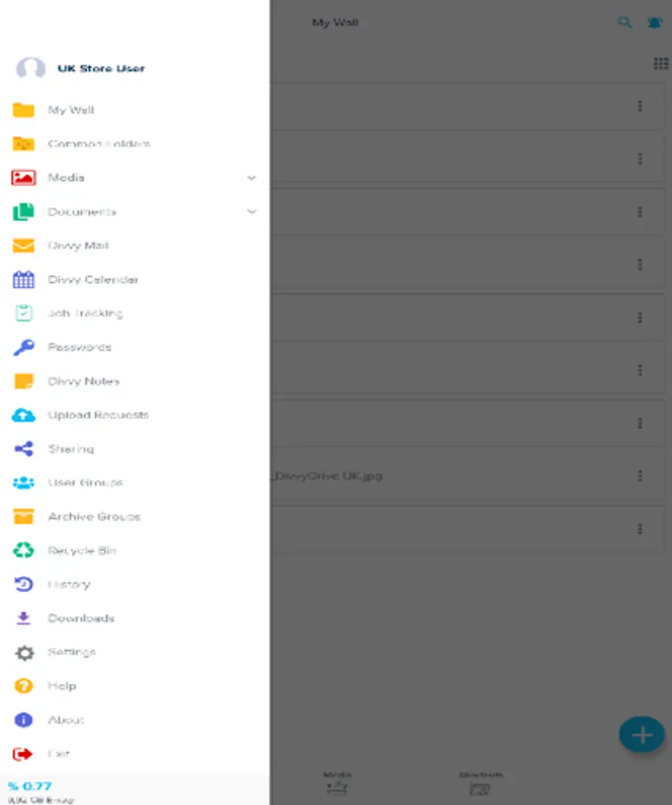
Task: Expand the Documents submenu chevron
Action: tap(251, 211)
